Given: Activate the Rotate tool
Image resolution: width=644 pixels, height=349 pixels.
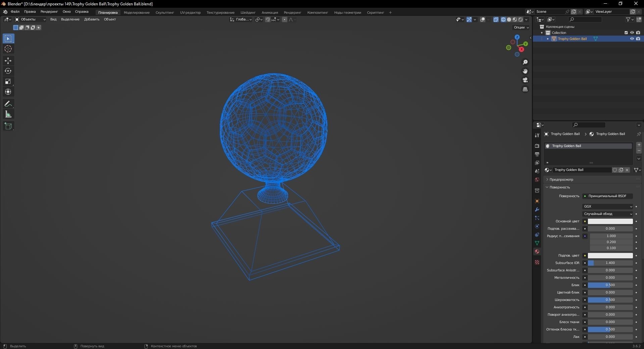Looking at the screenshot, I should click(x=8, y=71).
